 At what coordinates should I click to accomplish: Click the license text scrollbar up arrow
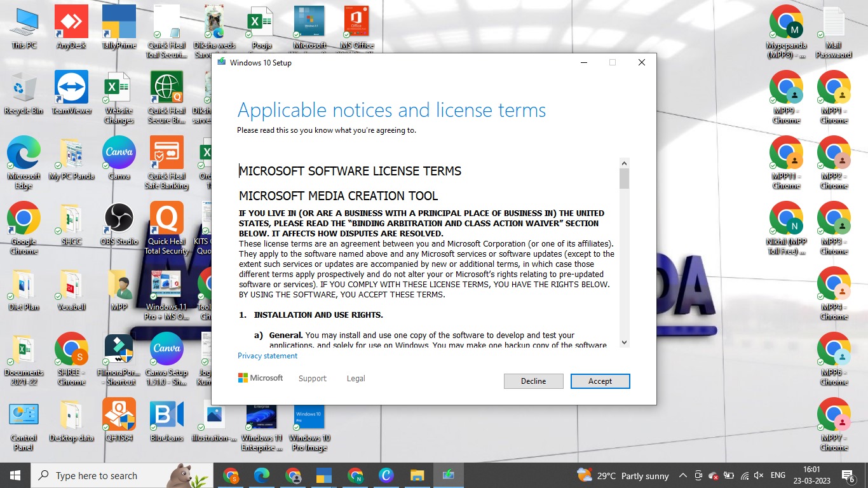(x=624, y=163)
